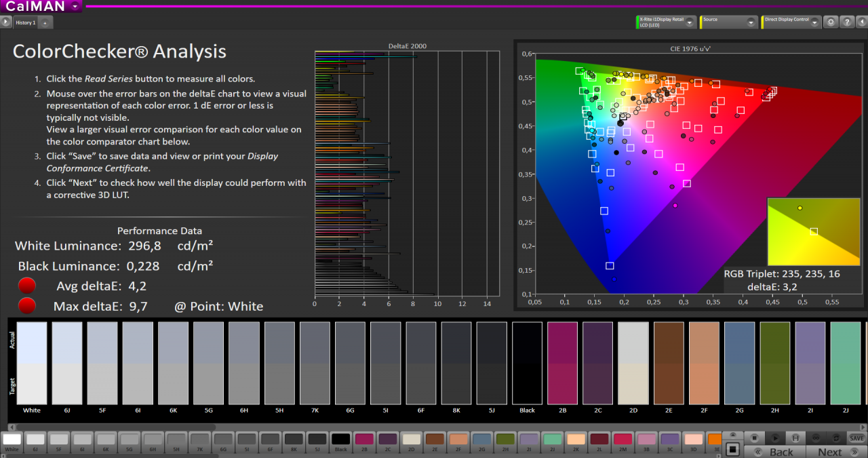Screen dimensions: 868x458
Task: Click the '@ Point: White' label
Action: 219,306
